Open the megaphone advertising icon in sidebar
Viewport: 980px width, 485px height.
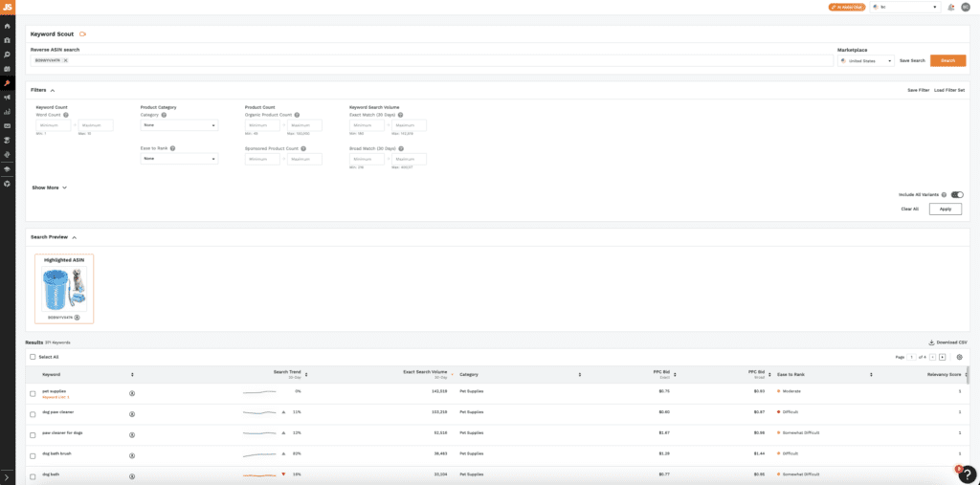(x=7, y=97)
